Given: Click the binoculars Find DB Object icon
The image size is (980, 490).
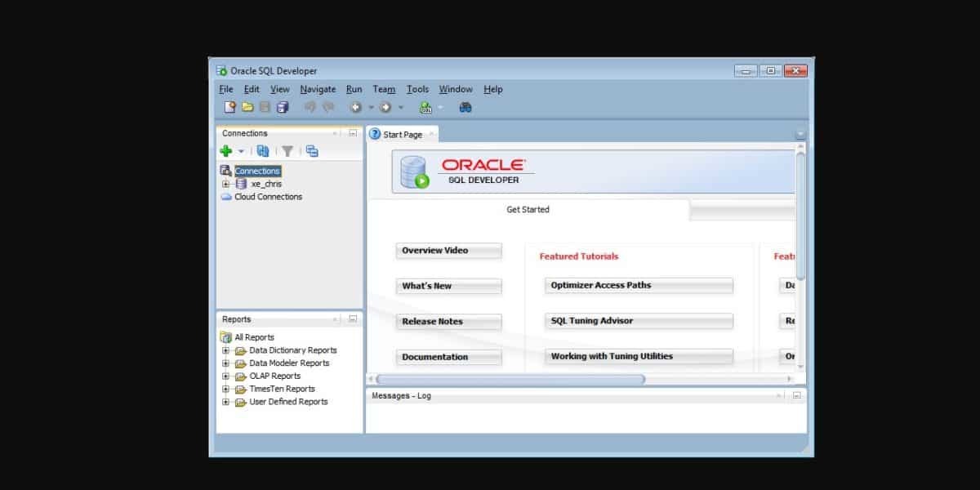Looking at the screenshot, I should [x=465, y=107].
